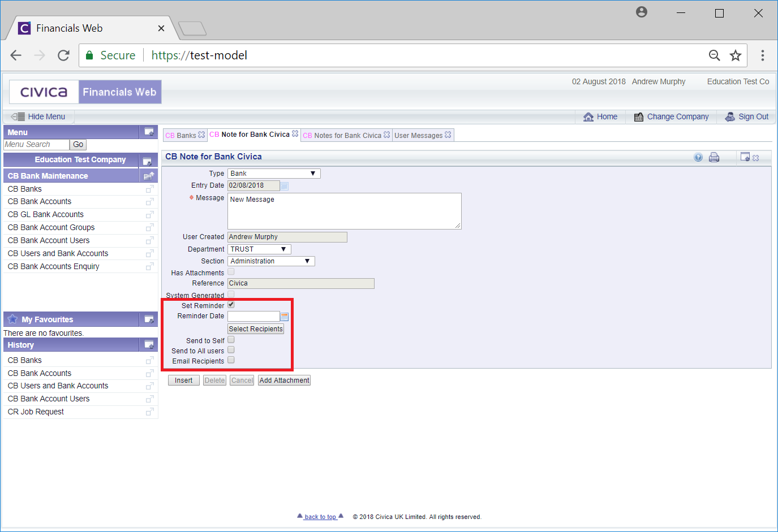The width and height of the screenshot is (778, 532).
Task: Tick the Email Recipients checkbox
Action: [231, 360]
